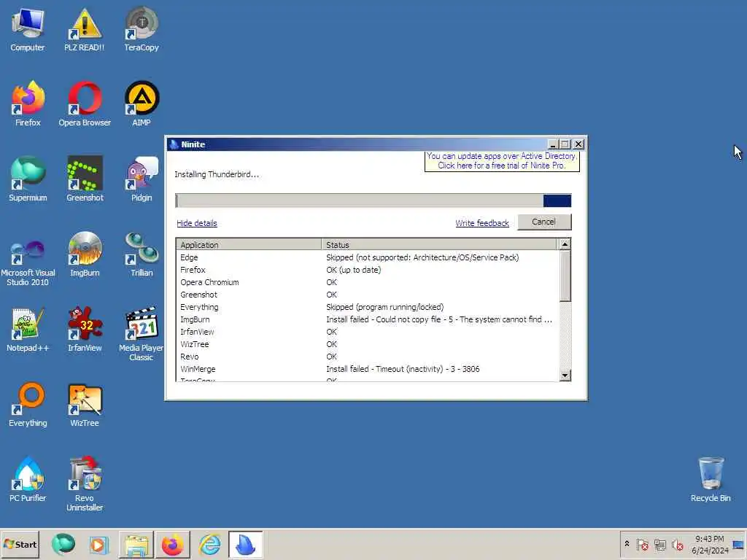Select the Everything row in details list
The image size is (747, 560).
[367, 307]
